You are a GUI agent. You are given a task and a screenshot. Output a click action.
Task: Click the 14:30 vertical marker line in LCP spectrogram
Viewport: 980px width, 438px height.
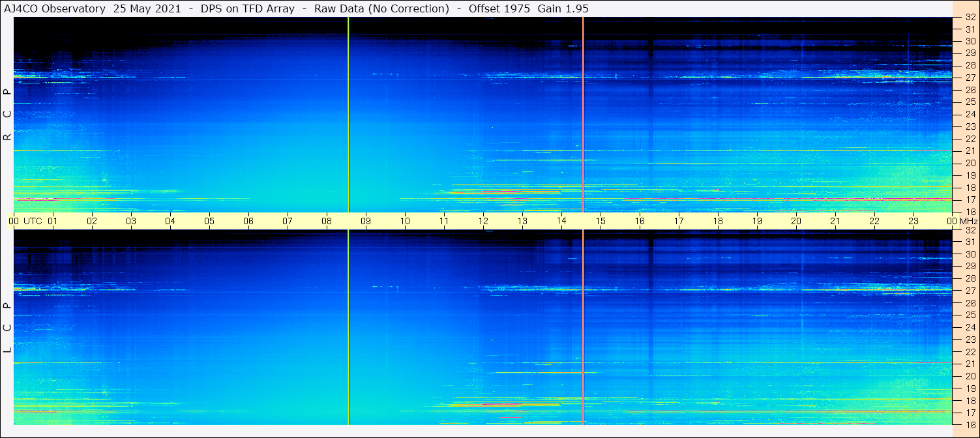(x=583, y=327)
